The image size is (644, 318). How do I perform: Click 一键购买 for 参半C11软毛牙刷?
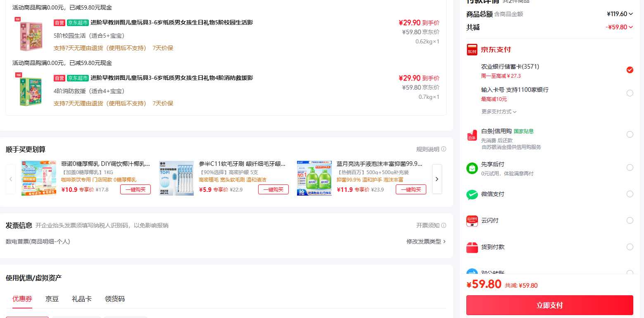[273, 189]
